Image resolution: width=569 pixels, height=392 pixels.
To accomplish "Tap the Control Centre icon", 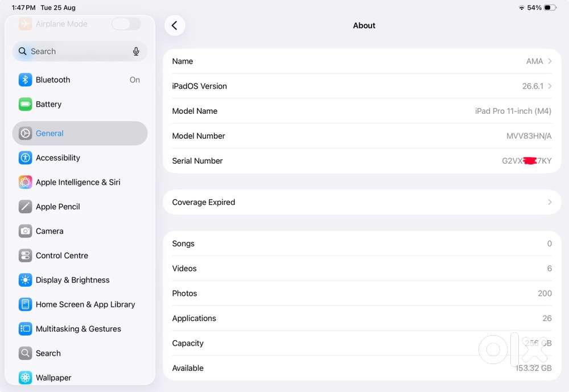I will click(x=26, y=255).
